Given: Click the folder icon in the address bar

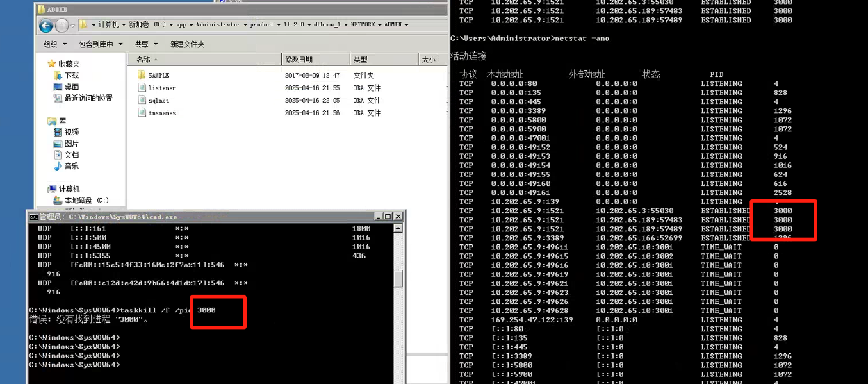Looking at the screenshot, I should (x=83, y=24).
